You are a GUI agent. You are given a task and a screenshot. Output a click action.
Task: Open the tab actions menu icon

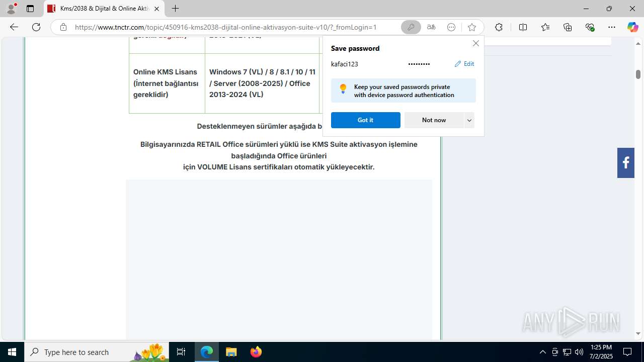tap(30, 9)
